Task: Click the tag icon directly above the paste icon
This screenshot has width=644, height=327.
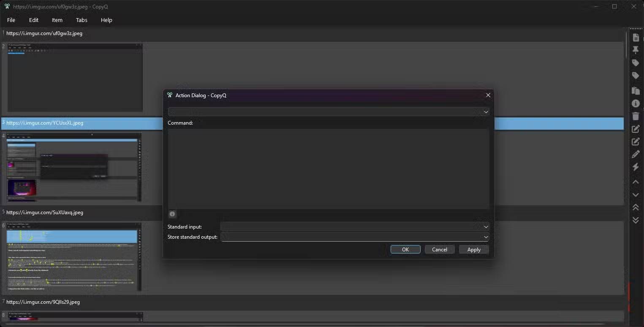Action: [636, 76]
